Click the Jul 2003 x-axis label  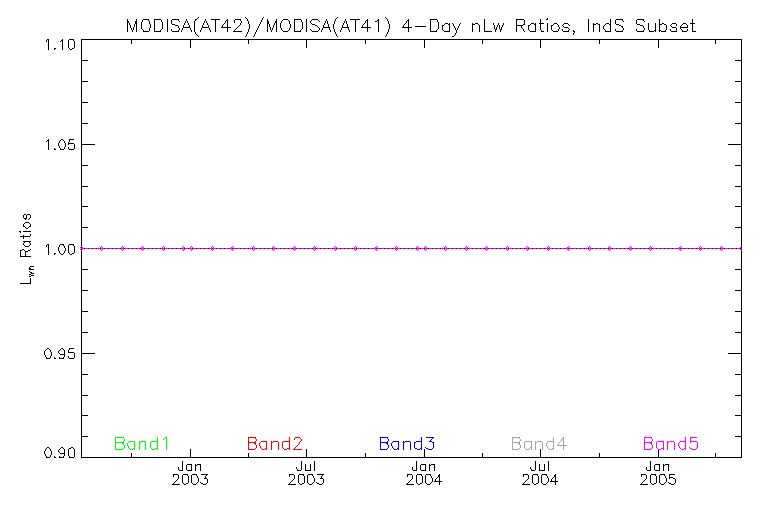(306, 473)
